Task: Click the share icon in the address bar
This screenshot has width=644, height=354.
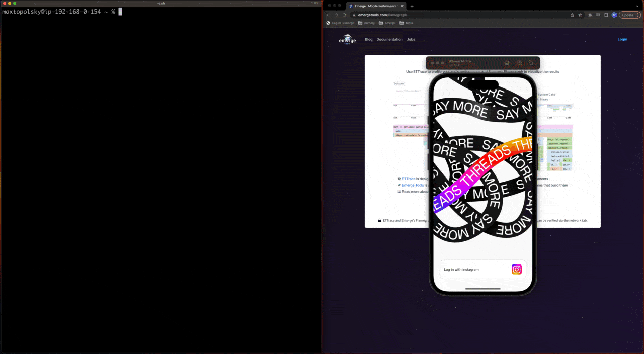Action: click(572, 15)
